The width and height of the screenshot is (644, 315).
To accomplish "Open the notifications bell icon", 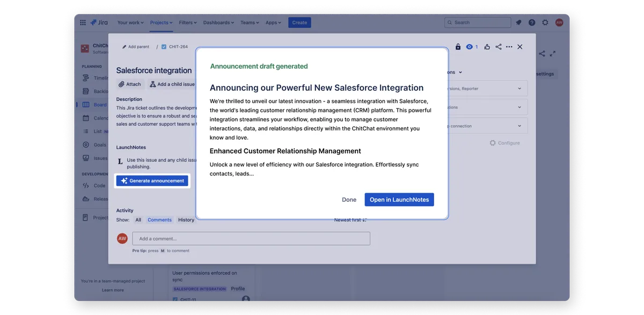I will [x=518, y=23].
